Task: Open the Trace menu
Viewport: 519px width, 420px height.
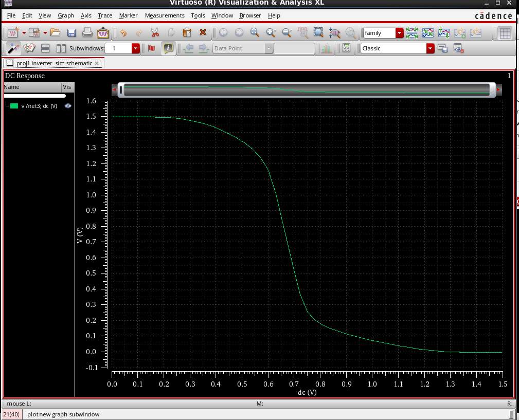Action: point(105,15)
